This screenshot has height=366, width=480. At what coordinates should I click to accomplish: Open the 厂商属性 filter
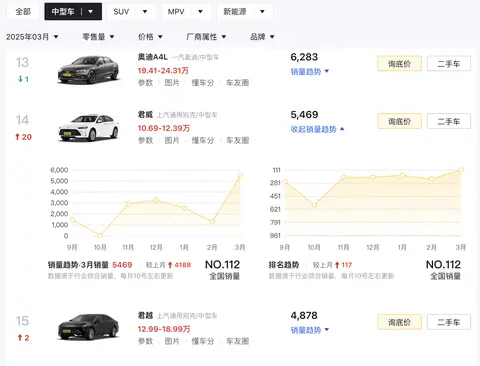pyautogui.click(x=206, y=37)
